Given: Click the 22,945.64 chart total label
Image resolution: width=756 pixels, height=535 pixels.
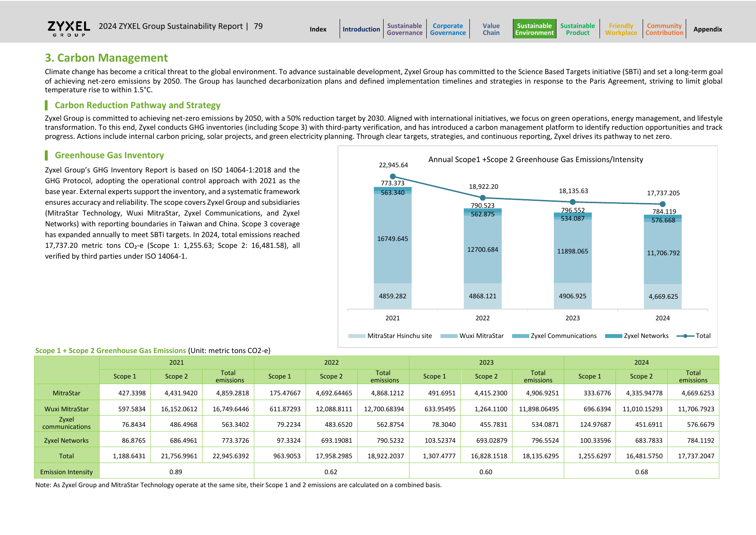Looking at the screenshot, I should tap(394, 165).
